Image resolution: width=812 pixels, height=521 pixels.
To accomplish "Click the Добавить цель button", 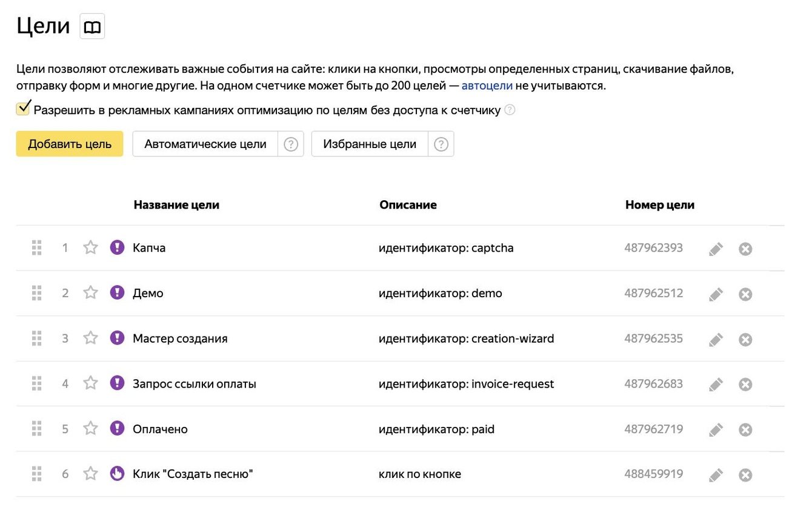I will pos(70,144).
